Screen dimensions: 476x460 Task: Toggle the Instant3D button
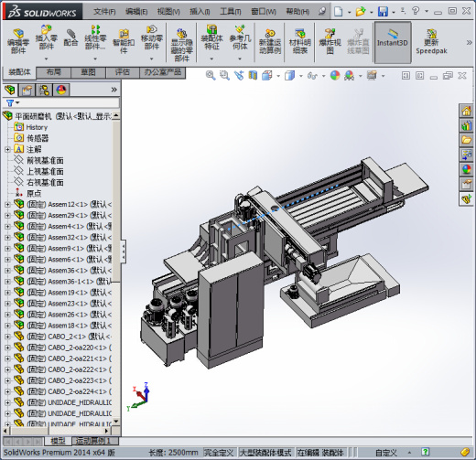pos(393,42)
